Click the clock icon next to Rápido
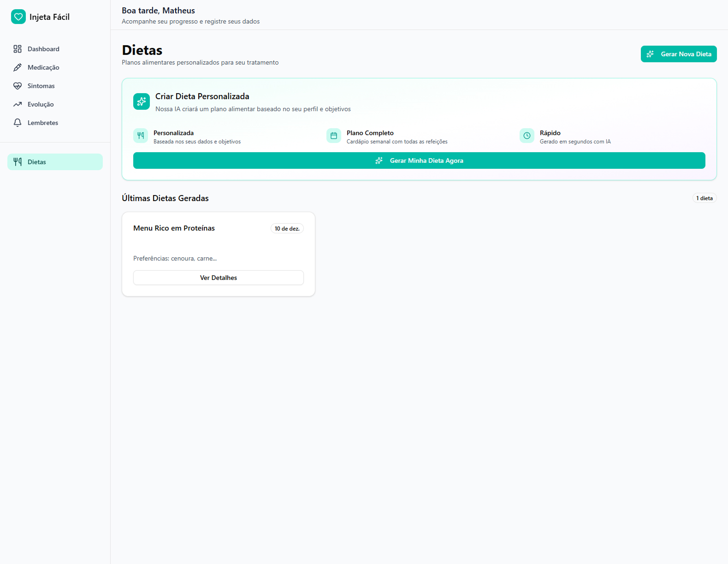This screenshot has height=564, width=728. [527, 136]
